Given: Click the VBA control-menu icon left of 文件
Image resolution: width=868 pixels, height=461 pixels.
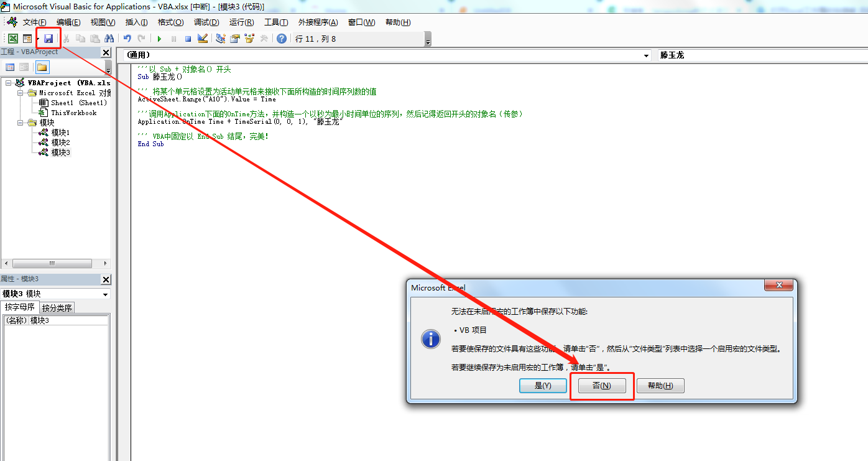Looking at the screenshot, I should click(x=12, y=22).
